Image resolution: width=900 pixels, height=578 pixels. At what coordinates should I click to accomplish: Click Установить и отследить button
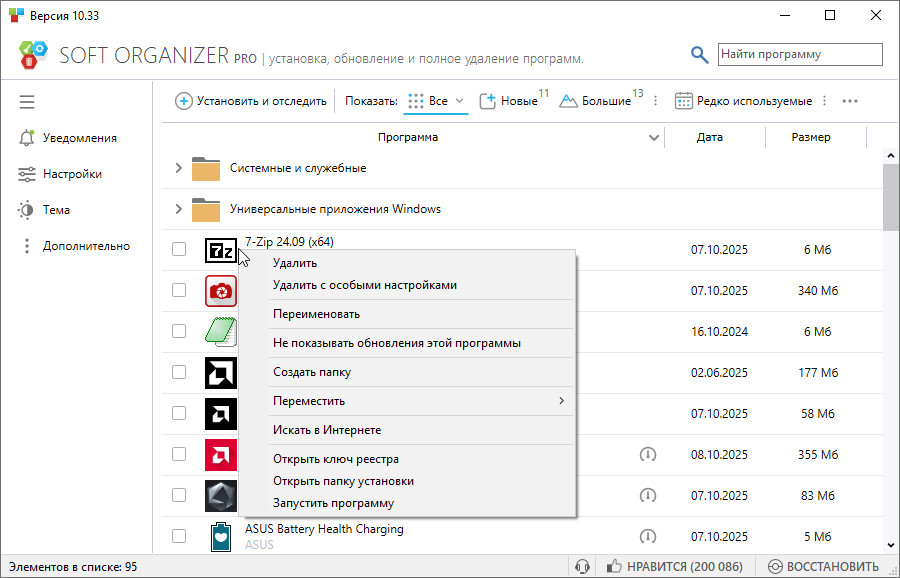tap(251, 101)
